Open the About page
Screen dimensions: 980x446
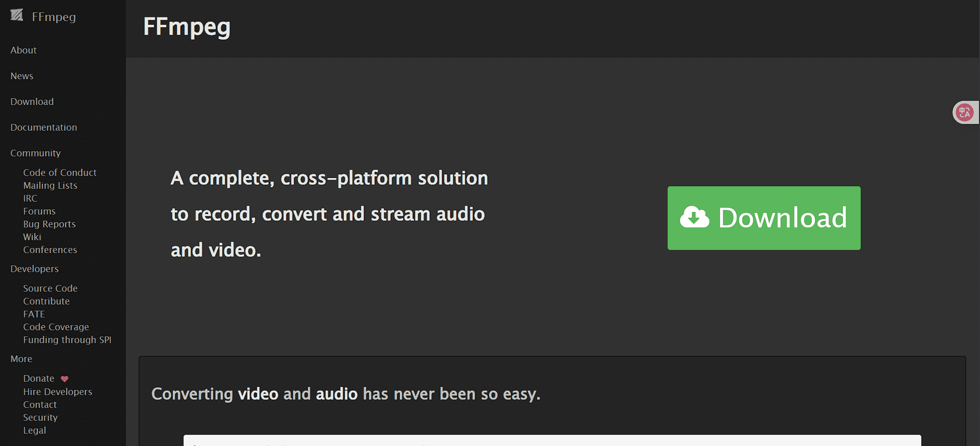tap(24, 50)
